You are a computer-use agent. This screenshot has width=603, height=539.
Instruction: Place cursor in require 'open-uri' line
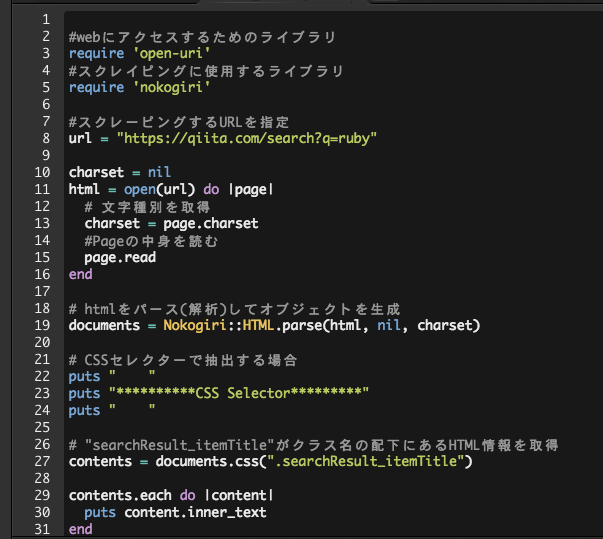click(139, 53)
